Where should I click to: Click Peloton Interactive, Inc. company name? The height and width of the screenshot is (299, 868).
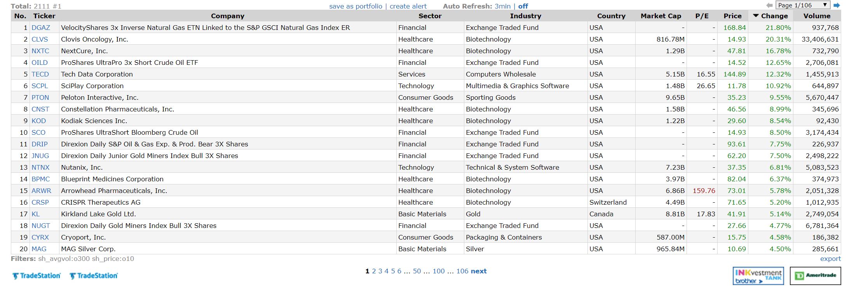tap(100, 97)
